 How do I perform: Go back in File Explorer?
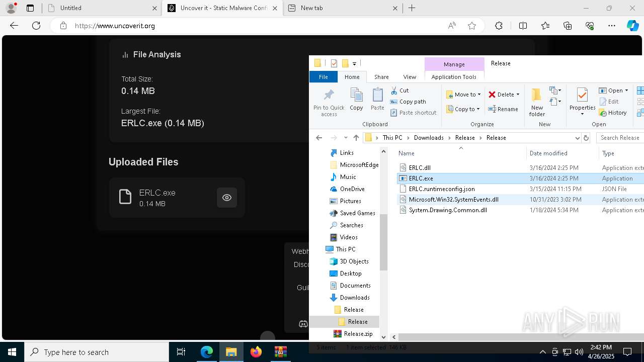[319, 138]
